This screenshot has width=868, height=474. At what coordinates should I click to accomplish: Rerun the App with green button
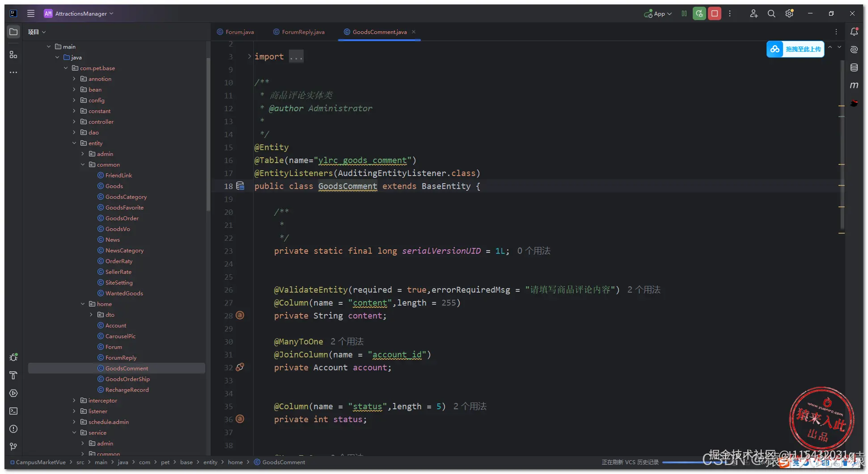pyautogui.click(x=699, y=14)
